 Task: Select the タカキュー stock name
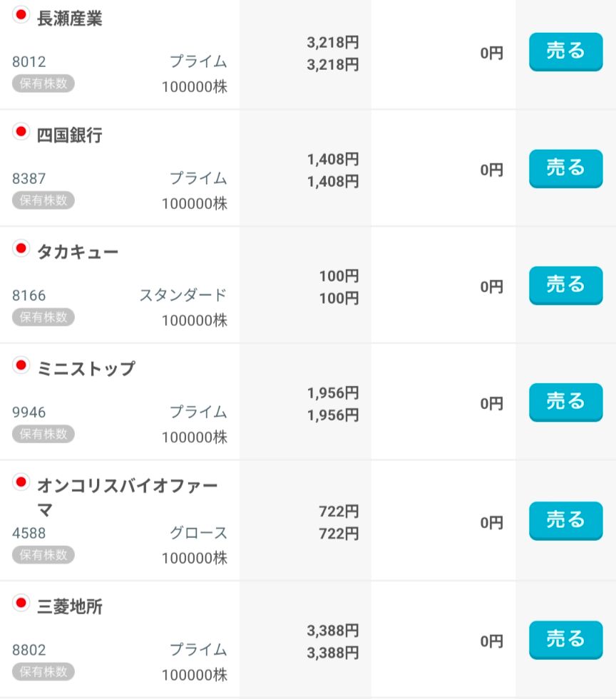(78, 253)
